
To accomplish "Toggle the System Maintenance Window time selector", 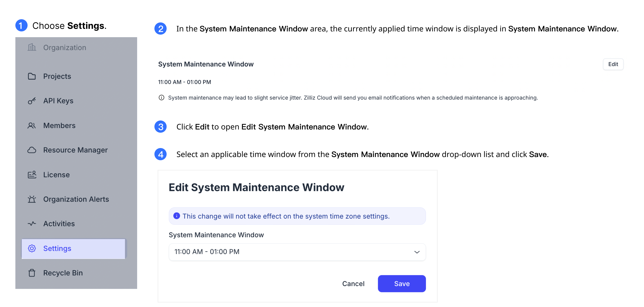I will pyautogui.click(x=297, y=251).
